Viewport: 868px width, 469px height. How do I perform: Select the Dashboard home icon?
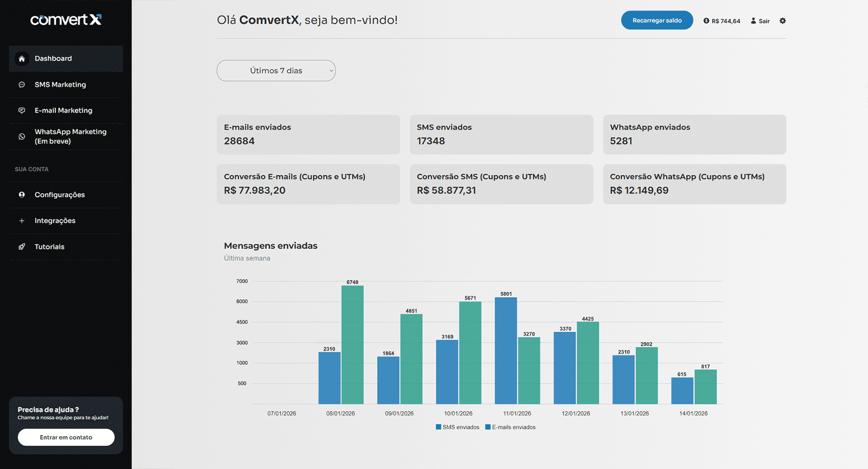22,58
